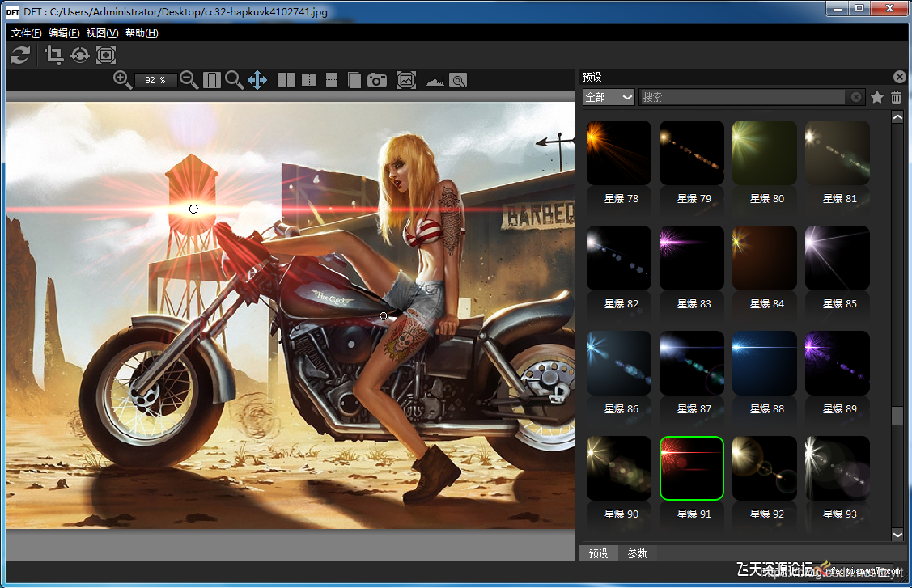This screenshot has width=912, height=588.
Task: Click the stacked pages A/B compare icon
Action: pos(354,80)
